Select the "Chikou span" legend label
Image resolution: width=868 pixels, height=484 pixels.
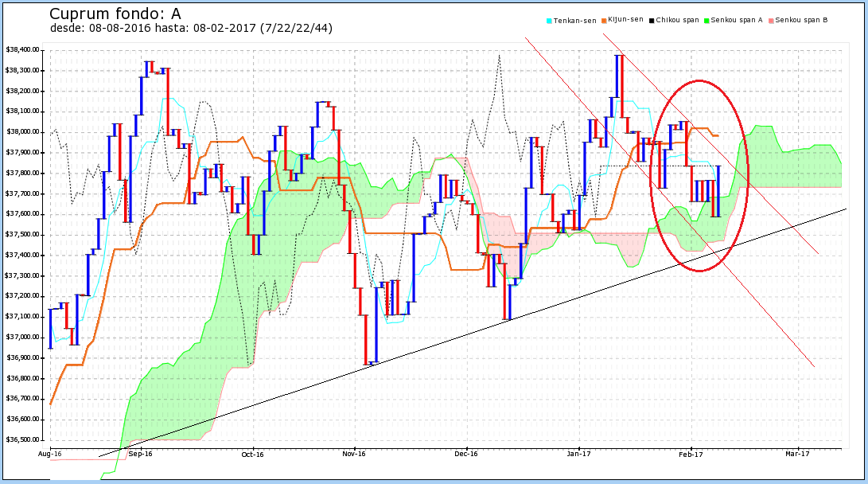pyautogui.click(x=678, y=20)
